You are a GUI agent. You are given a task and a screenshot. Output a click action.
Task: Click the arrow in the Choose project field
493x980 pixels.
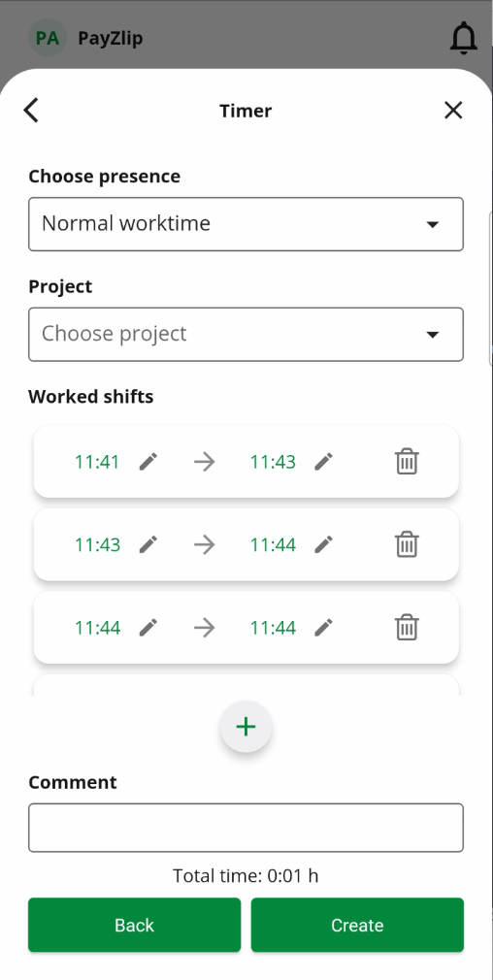433,335
